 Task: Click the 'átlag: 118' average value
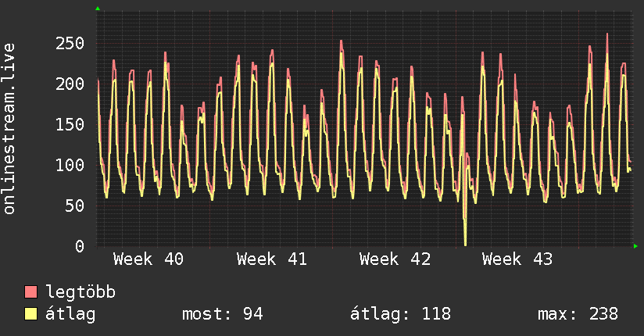coord(400,314)
